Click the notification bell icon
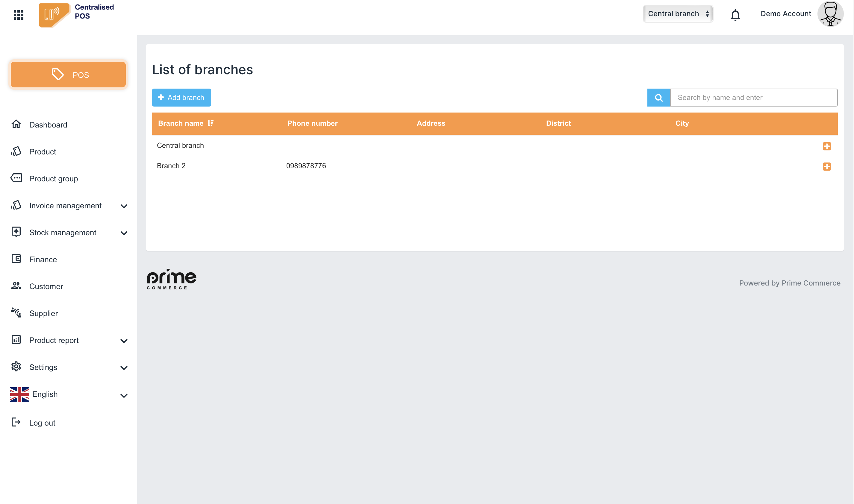This screenshot has width=854, height=504. (735, 15)
